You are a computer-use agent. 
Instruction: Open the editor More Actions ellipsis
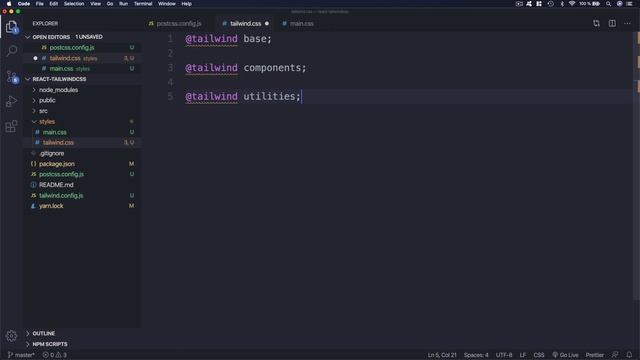tap(627, 24)
